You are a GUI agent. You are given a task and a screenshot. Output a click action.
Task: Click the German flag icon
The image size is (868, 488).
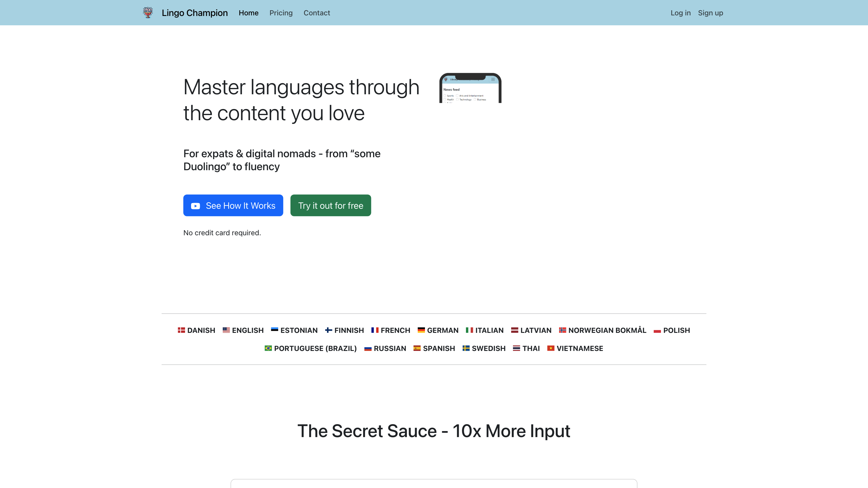click(421, 330)
